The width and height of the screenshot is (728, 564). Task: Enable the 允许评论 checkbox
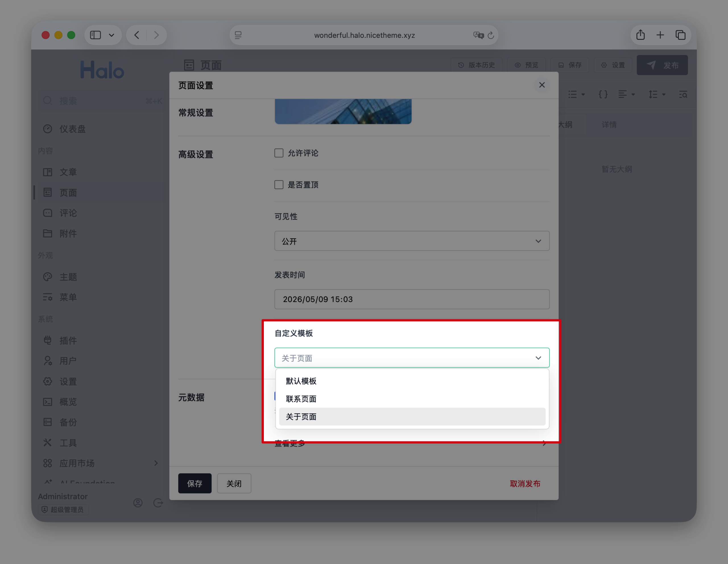(279, 153)
